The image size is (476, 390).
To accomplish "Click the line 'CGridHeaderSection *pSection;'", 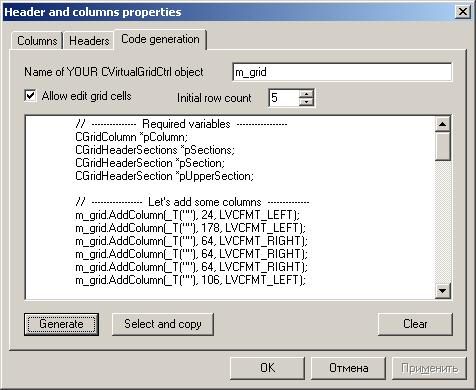I will click(x=150, y=163).
